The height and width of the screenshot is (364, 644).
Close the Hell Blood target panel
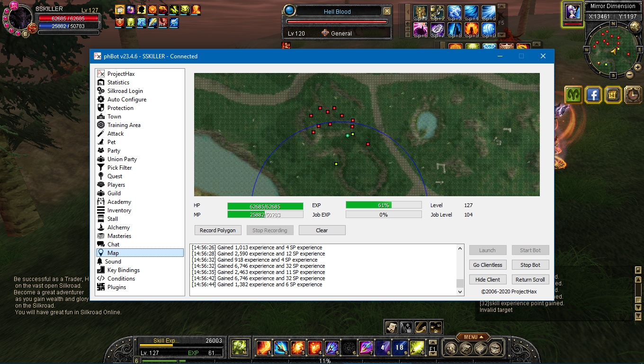pos(387,11)
